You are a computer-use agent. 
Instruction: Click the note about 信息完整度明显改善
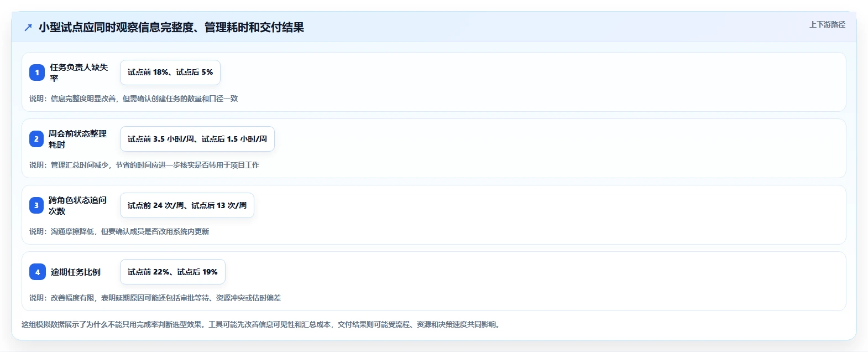(x=134, y=99)
